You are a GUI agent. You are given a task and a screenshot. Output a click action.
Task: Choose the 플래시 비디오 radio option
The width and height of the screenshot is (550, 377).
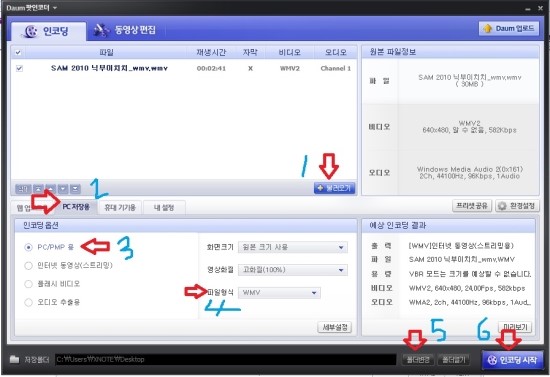pos(28,284)
